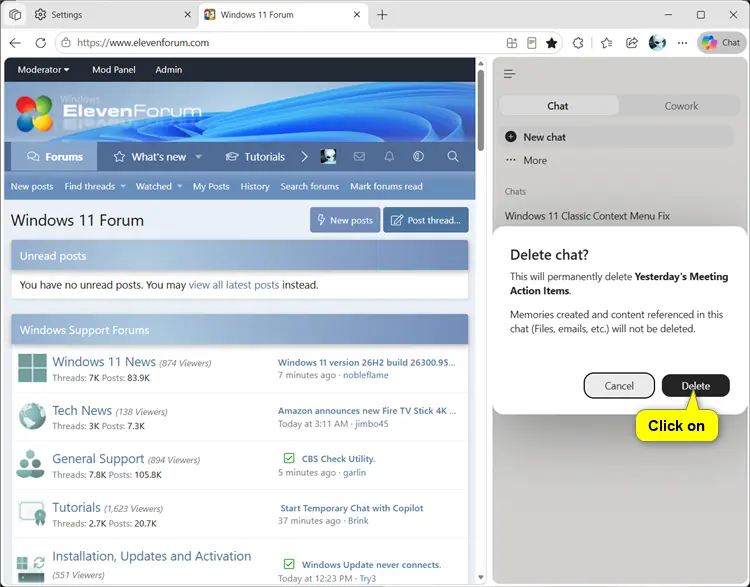This screenshot has width=750, height=587.
Task: Confirm with the Delete button
Action: pos(695,386)
